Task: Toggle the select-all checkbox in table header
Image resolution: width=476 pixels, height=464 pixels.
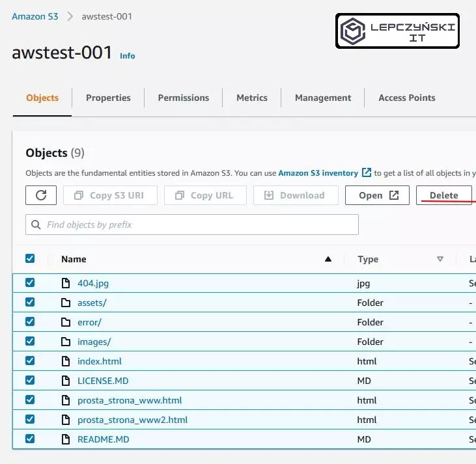Action: click(30, 258)
